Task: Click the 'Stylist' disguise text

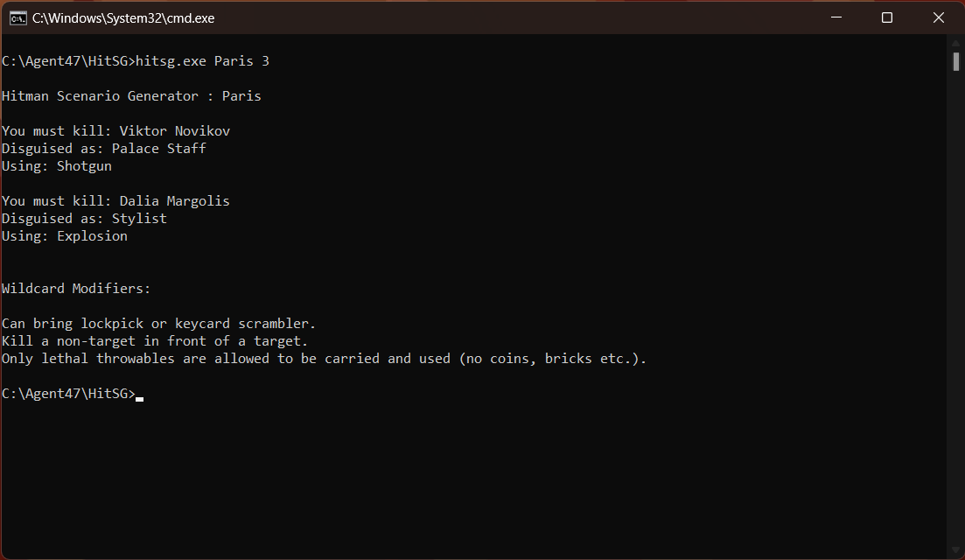Action: tap(139, 219)
